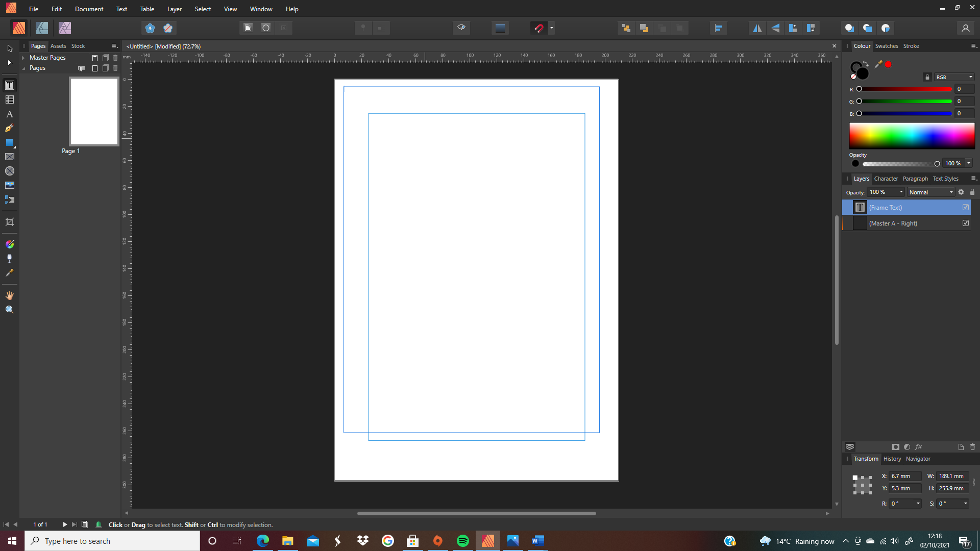Activate the Zoom tool

click(10, 309)
